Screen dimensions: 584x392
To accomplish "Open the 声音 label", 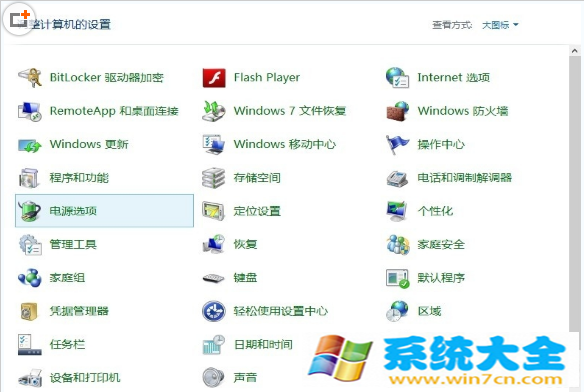I will coord(245,378).
